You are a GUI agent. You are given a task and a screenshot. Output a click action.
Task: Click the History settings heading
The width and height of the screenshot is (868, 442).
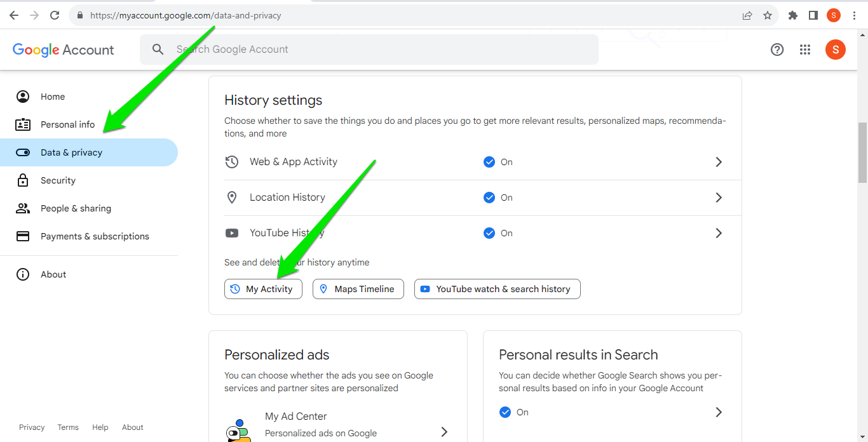(x=273, y=100)
